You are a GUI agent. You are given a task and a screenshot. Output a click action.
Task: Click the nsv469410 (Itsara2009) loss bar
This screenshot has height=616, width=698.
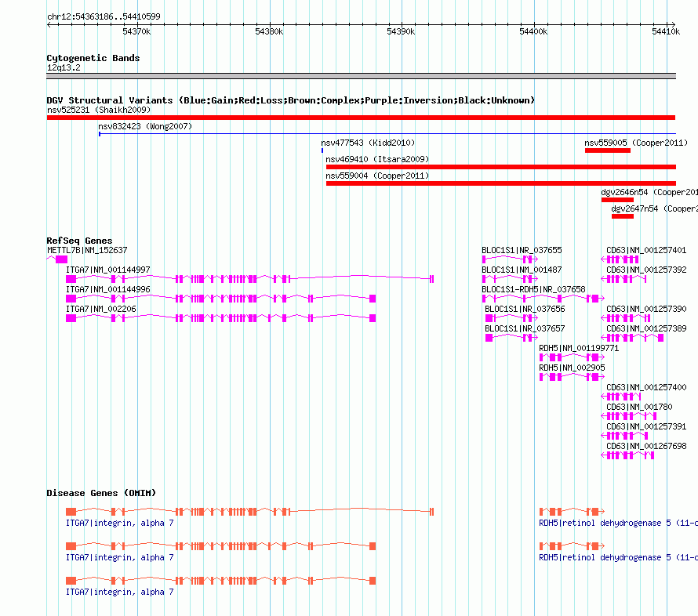(501, 167)
